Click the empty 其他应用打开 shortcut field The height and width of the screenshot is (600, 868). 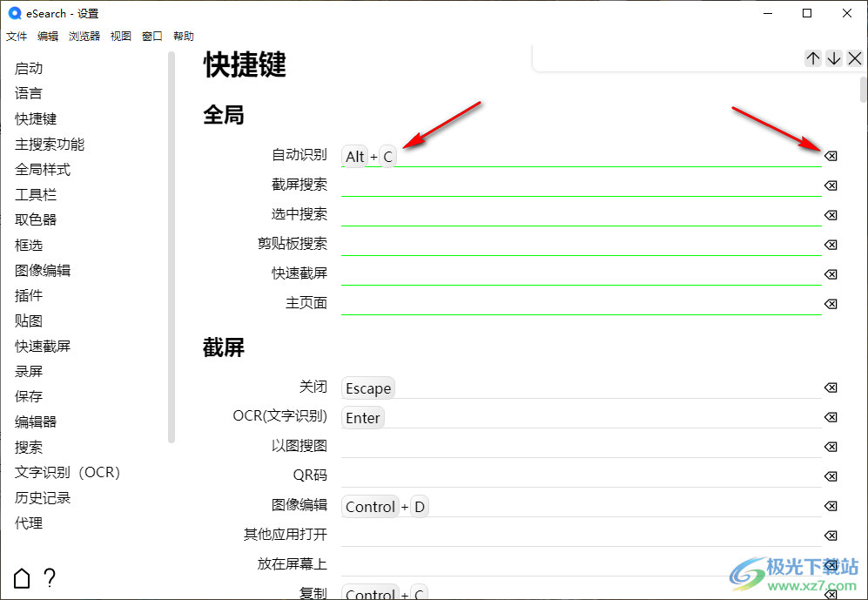click(x=582, y=536)
